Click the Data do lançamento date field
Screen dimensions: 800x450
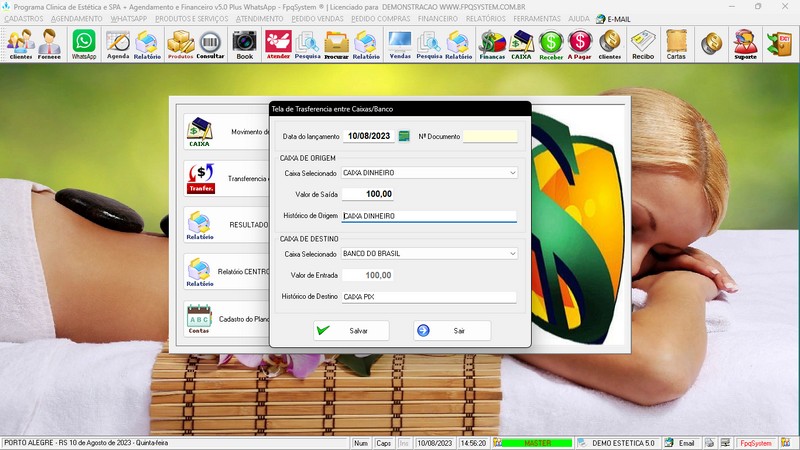coord(368,136)
